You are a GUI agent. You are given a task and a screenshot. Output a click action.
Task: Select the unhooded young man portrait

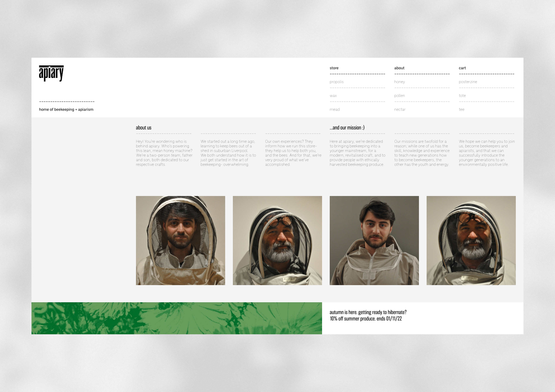tap(374, 240)
